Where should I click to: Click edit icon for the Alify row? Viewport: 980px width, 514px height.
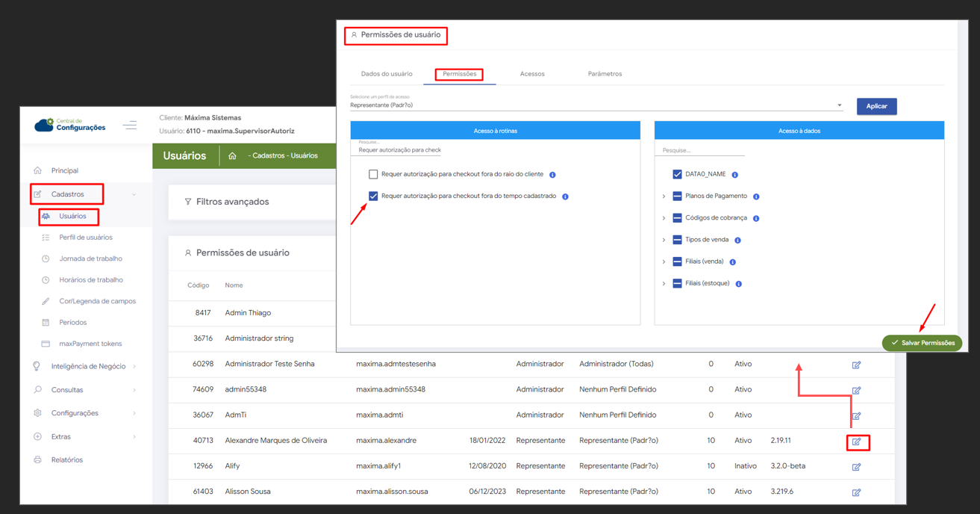point(856,467)
